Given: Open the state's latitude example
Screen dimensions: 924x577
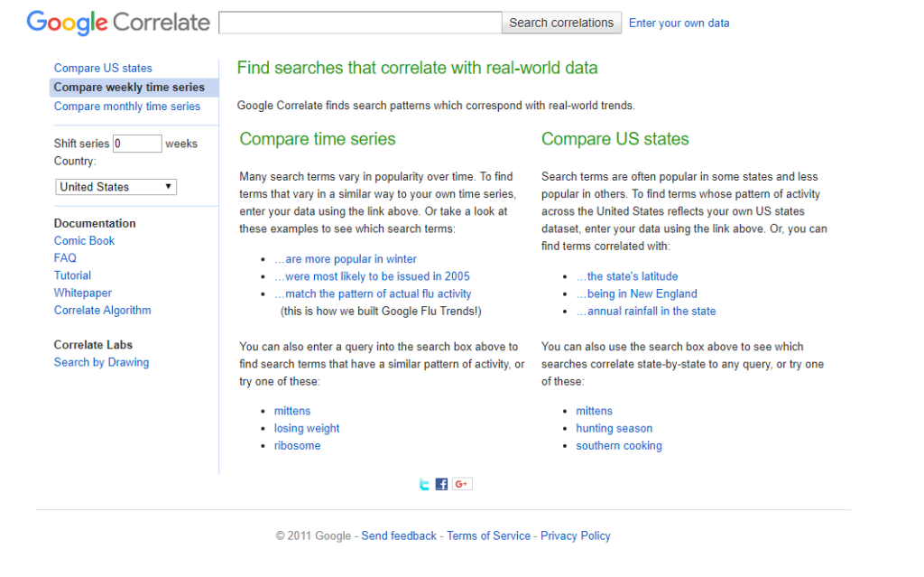Looking at the screenshot, I should pos(627,276).
